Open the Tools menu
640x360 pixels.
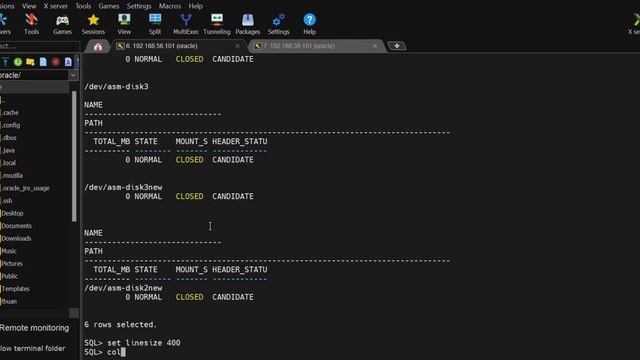pos(83,6)
